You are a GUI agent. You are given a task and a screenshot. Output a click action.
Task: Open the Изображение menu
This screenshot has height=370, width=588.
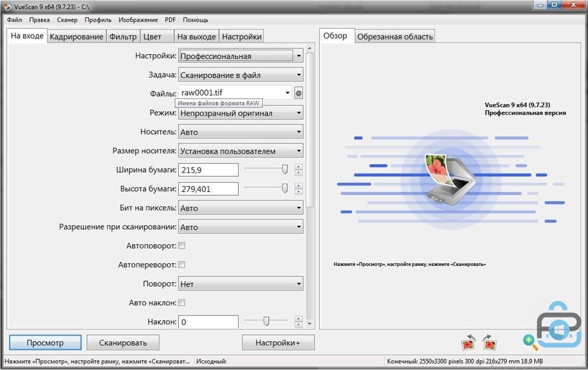pyautogui.click(x=138, y=20)
